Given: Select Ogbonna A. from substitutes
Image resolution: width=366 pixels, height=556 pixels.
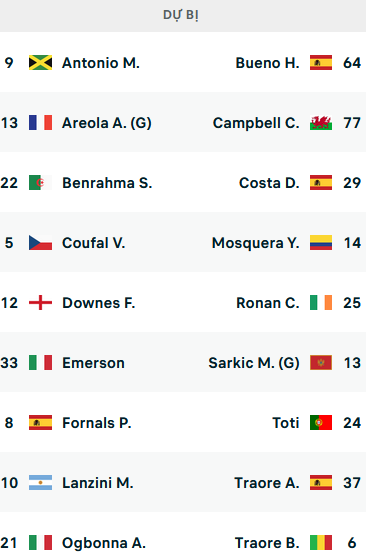Looking at the screenshot, I should 104,543.
